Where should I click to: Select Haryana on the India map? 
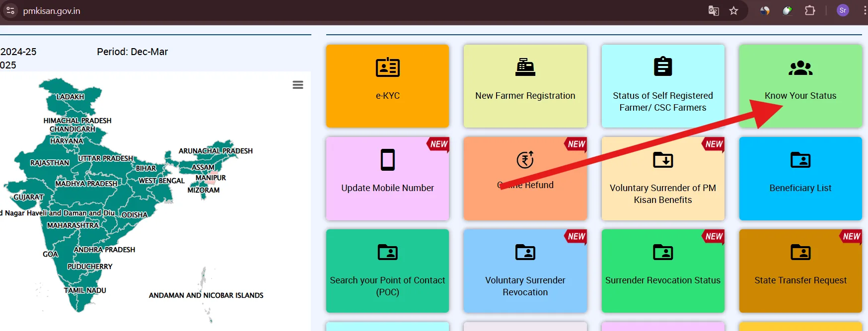pos(67,141)
